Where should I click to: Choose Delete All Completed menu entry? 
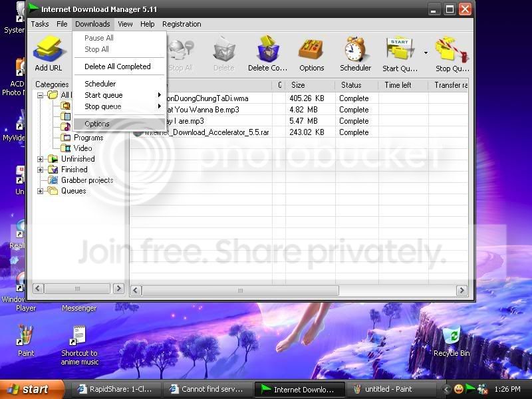[x=120, y=66]
